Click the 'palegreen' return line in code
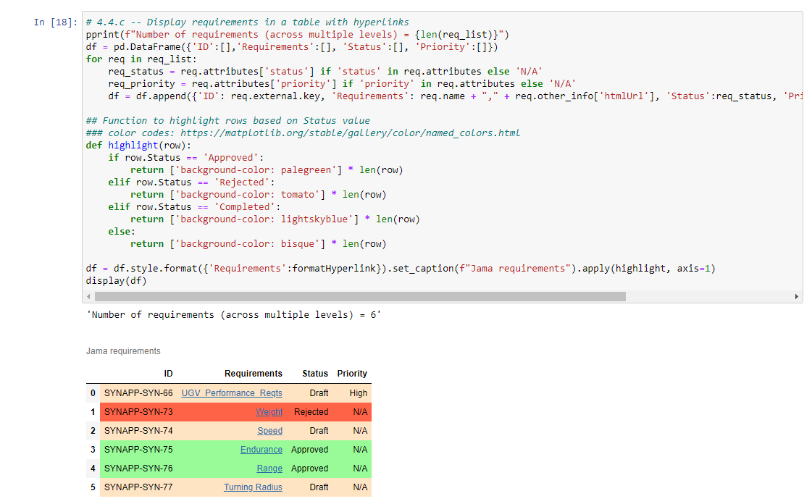The width and height of the screenshot is (812, 504). point(267,170)
